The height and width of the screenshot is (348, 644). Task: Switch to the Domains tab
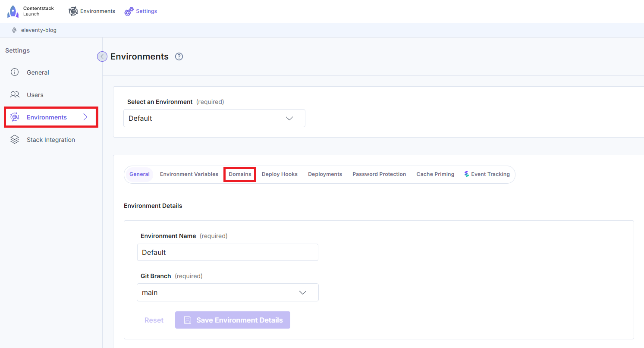tap(240, 174)
